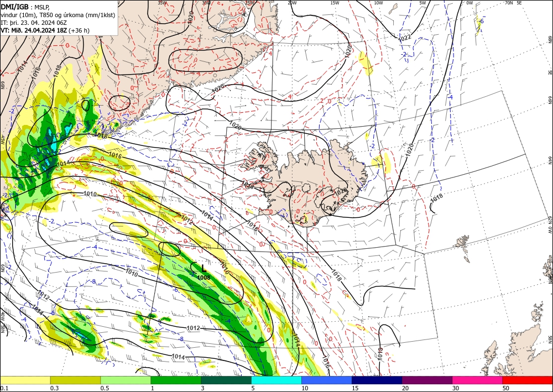Click the '30W' longitude label
This screenshot has height=392, width=553.
(206, 3)
